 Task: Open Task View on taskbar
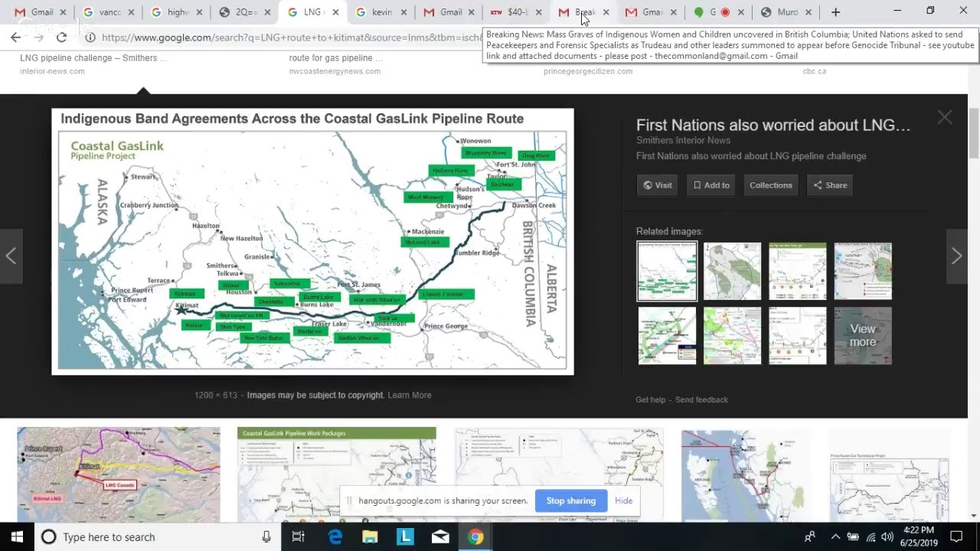[299, 536]
